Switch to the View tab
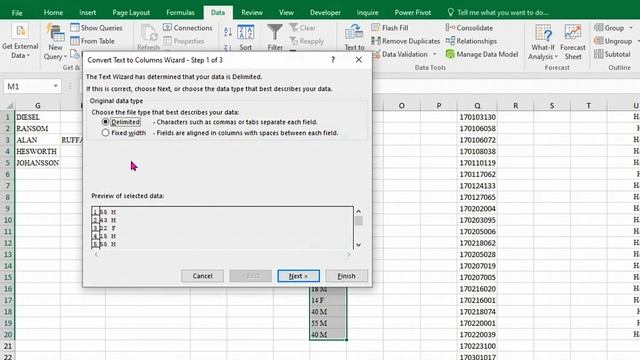 coord(286,13)
